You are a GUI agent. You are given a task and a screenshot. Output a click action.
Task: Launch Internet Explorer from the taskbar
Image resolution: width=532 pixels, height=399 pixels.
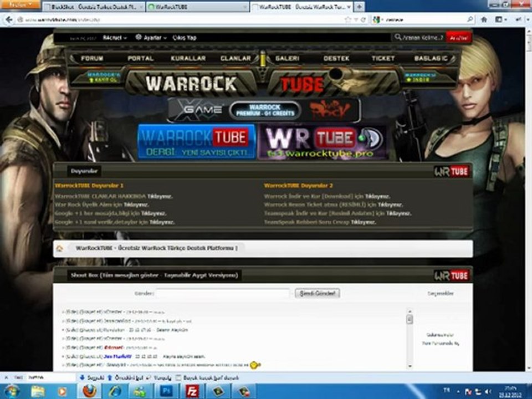click(x=115, y=392)
